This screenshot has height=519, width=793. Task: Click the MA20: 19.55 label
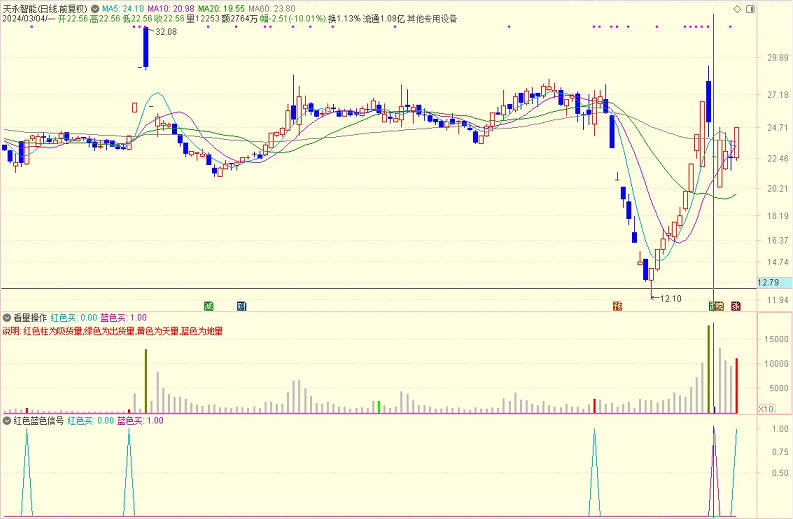[221, 9]
